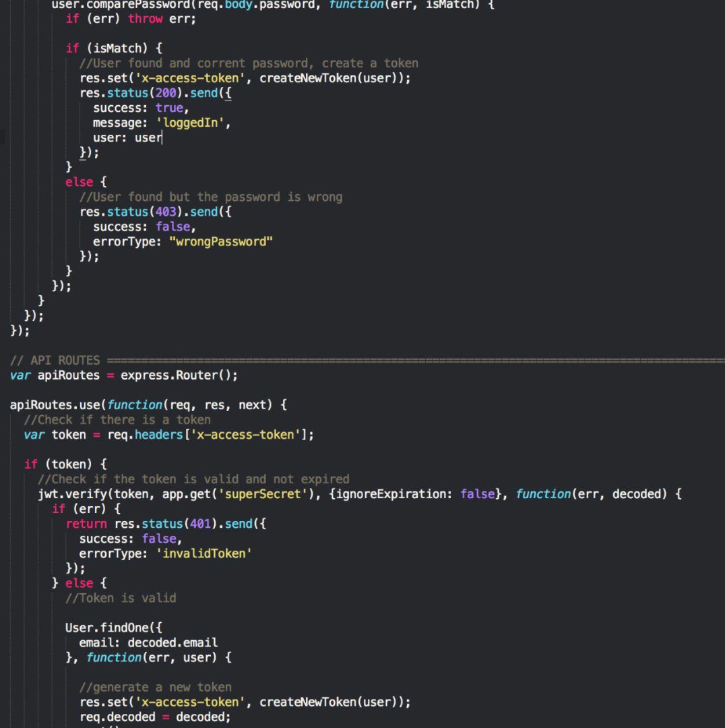Click the '//Token is valid' comment
This screenshot has height=728, width=725.
[x=121, y=598]
